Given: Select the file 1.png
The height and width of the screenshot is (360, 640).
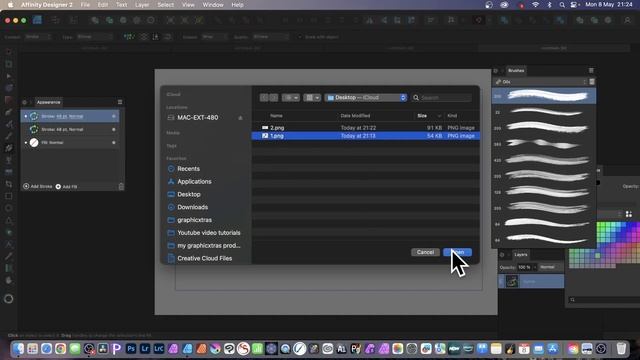Looking at the screenshot, I should (x=277, y=136).
